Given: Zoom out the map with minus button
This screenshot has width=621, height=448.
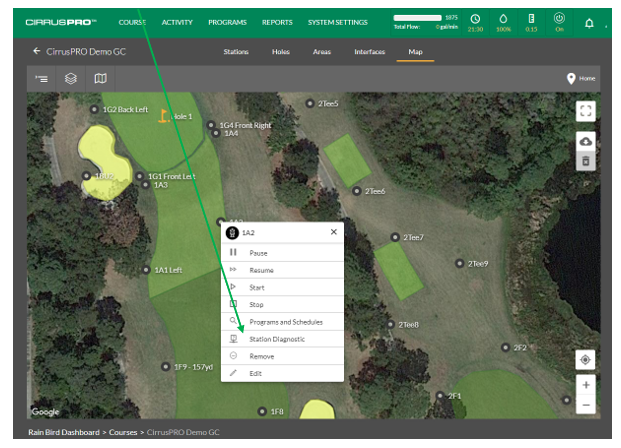Looking at the screenshot, I should point(586,405).
